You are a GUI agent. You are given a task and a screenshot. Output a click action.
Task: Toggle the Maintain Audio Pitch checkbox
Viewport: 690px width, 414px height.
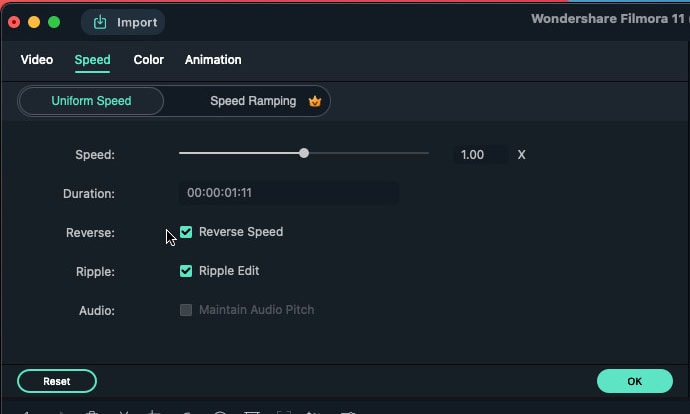click(x=186, y=310)
